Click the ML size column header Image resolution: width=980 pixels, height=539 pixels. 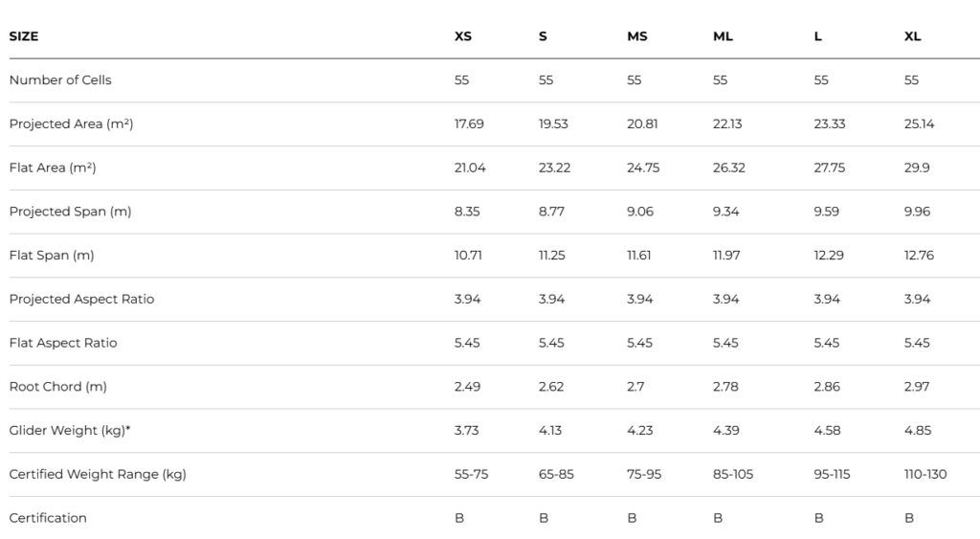724,36
